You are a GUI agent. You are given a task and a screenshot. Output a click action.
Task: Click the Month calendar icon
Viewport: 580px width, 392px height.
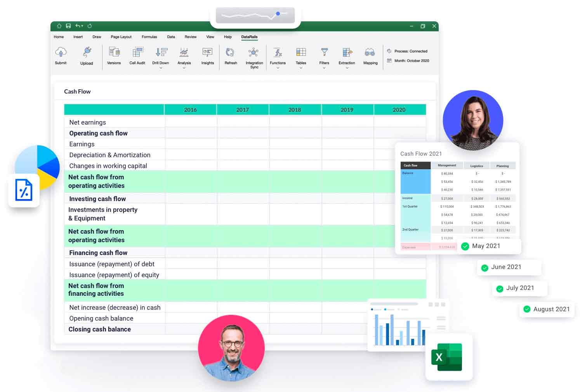click(389, 61)
